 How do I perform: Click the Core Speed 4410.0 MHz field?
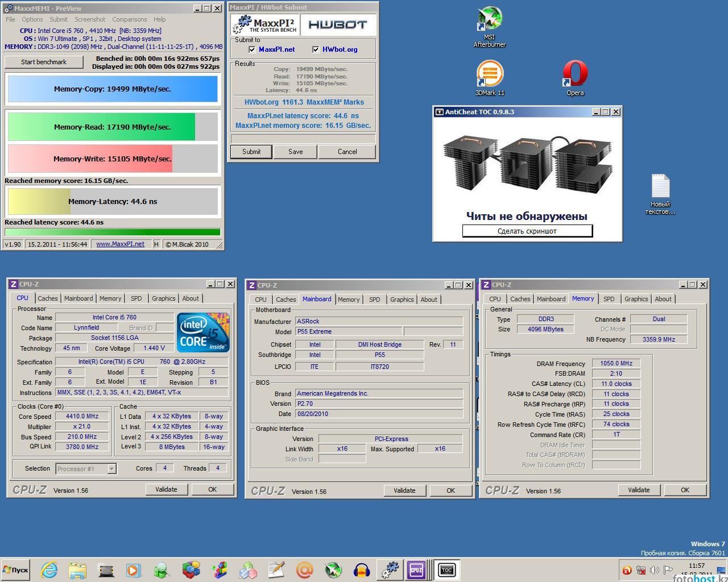point(82,417)
